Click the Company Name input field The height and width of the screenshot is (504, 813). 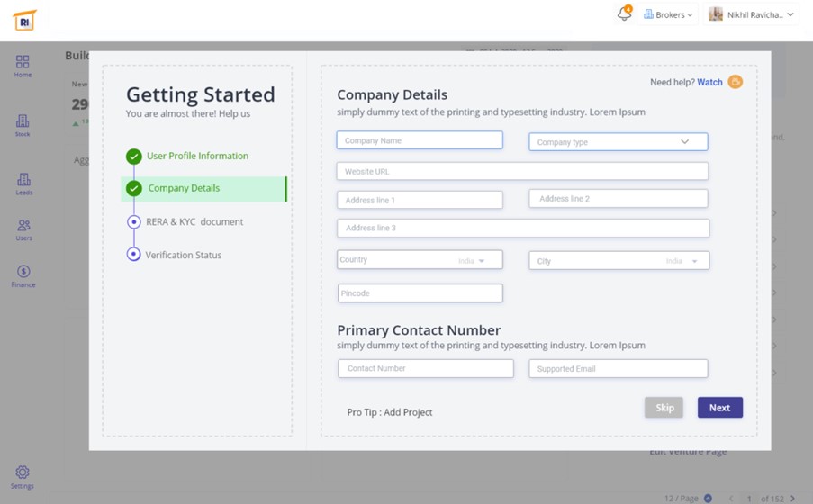pos(420,140)
